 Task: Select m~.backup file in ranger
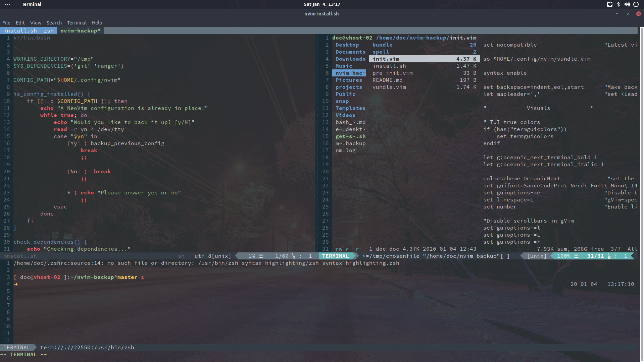[x=350, y=143]
